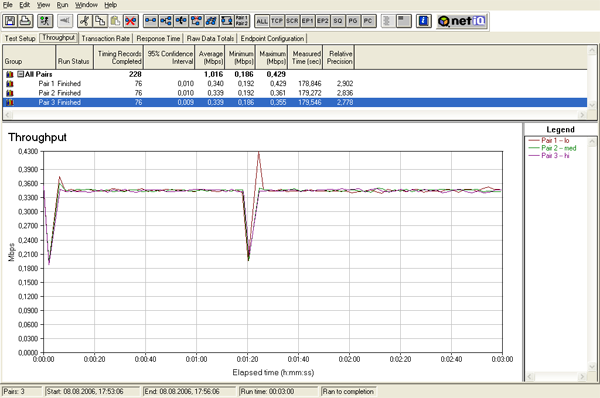Click the Average (Mbps) column header
600x398 pixels.
(x=210, y=57)
